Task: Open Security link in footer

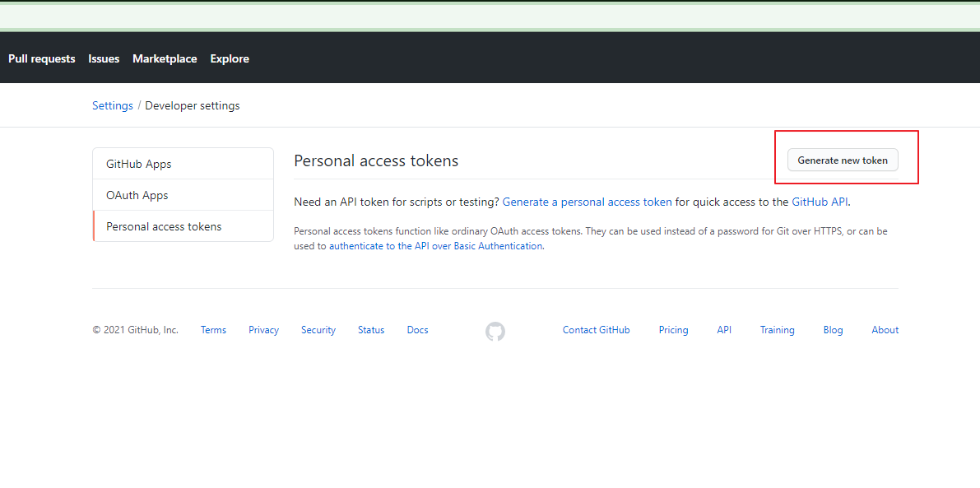Action: pyautogui.click(x=318, y=330)
